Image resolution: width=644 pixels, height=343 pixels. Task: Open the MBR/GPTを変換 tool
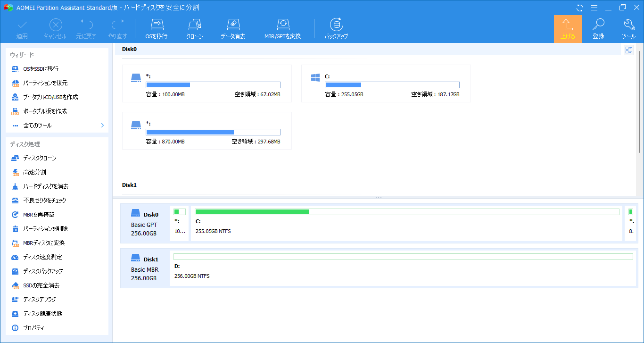(282, 29)
